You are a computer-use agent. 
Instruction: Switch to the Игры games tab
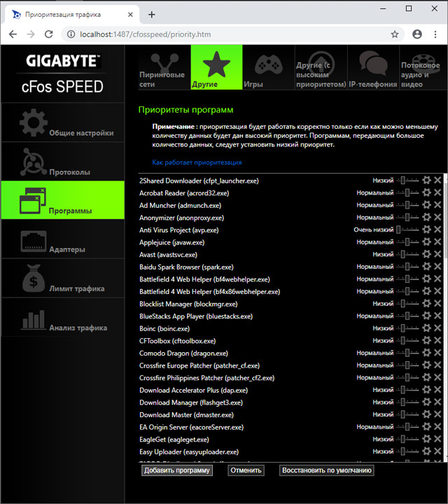coord(269,67)
